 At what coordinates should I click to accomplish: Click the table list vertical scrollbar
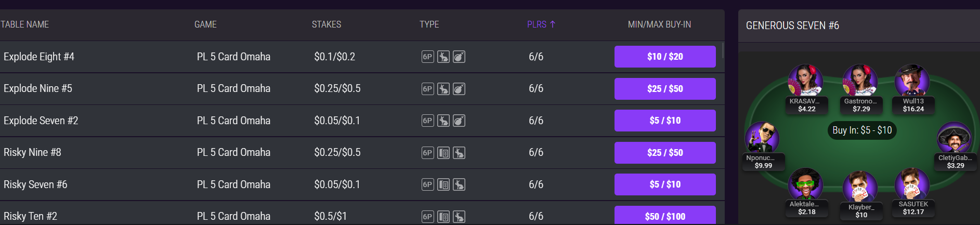(723, 51)
